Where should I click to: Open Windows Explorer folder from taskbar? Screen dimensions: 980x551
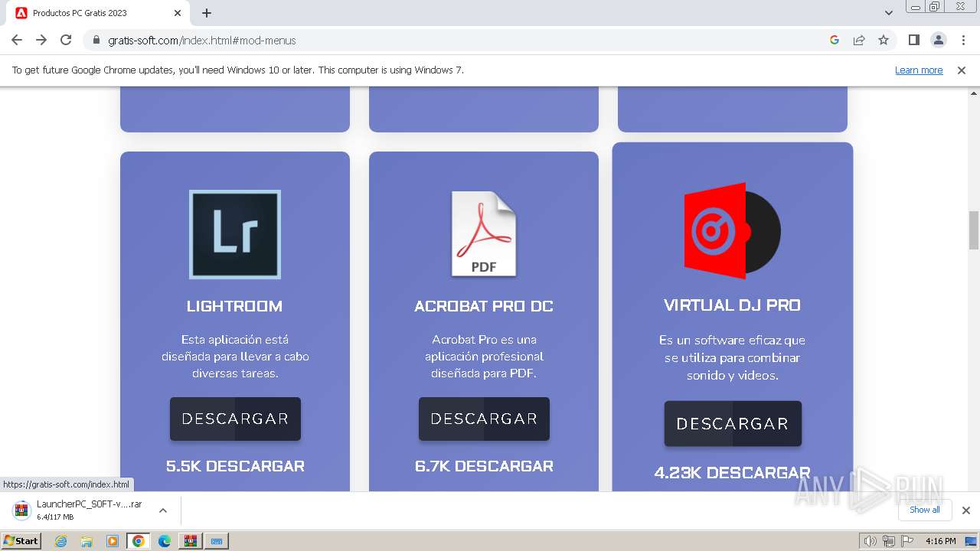[x=87, y=541]
